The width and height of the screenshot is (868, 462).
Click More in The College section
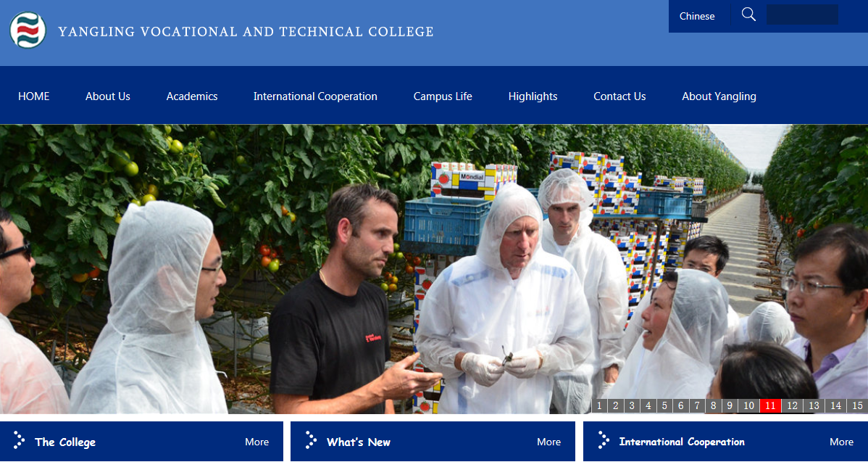point(257,442)
